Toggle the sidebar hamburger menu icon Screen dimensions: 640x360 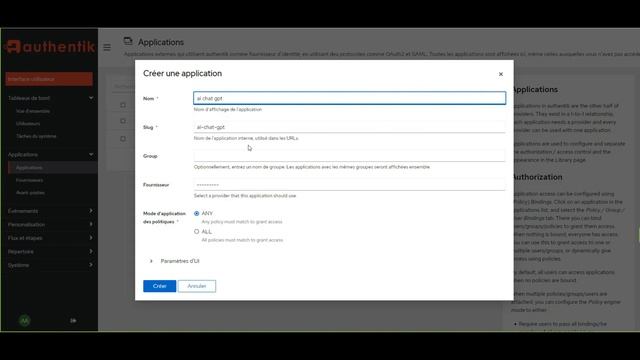(107, 47)
